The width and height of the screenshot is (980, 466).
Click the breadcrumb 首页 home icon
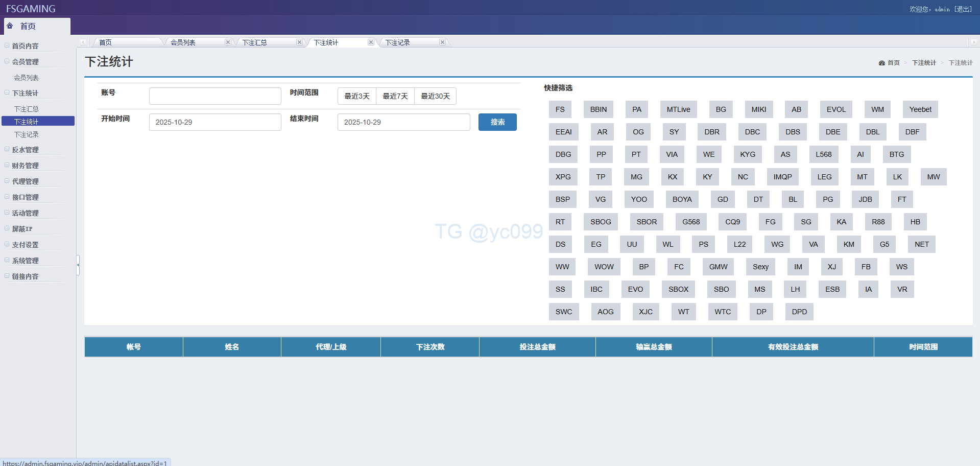coord(881,63)
